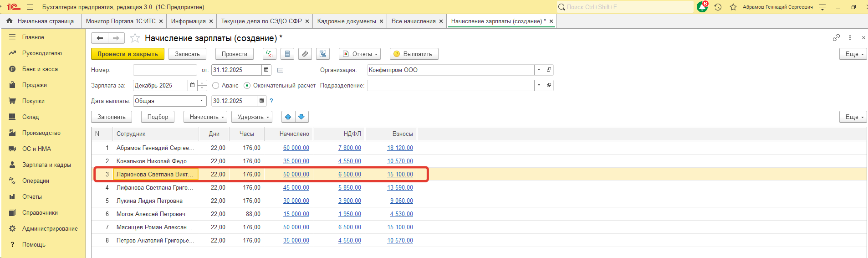The image size is (868, 258).
Task: Copy link to document icon
Action: (836, 38)
